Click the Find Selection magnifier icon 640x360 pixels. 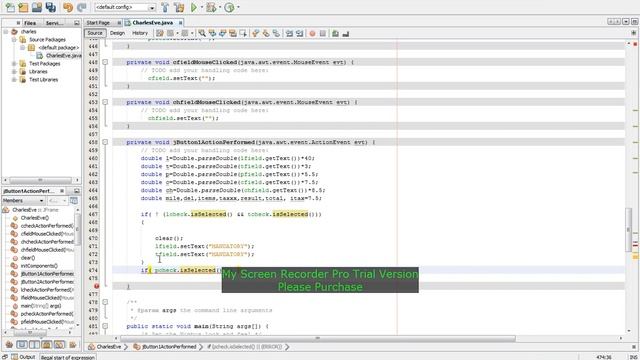pyautogui.click(x=202, y=33)
